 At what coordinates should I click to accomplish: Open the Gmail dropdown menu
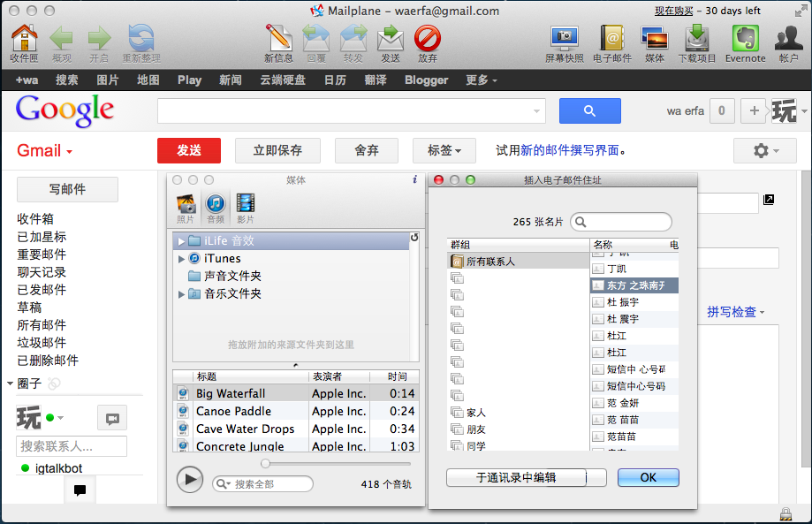point(45,151)
